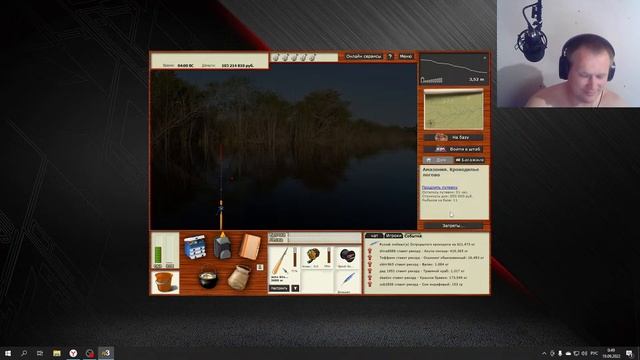Open the Windows Start menu
The height and width of the screenshot is (360, 640).
click(8, 353)
